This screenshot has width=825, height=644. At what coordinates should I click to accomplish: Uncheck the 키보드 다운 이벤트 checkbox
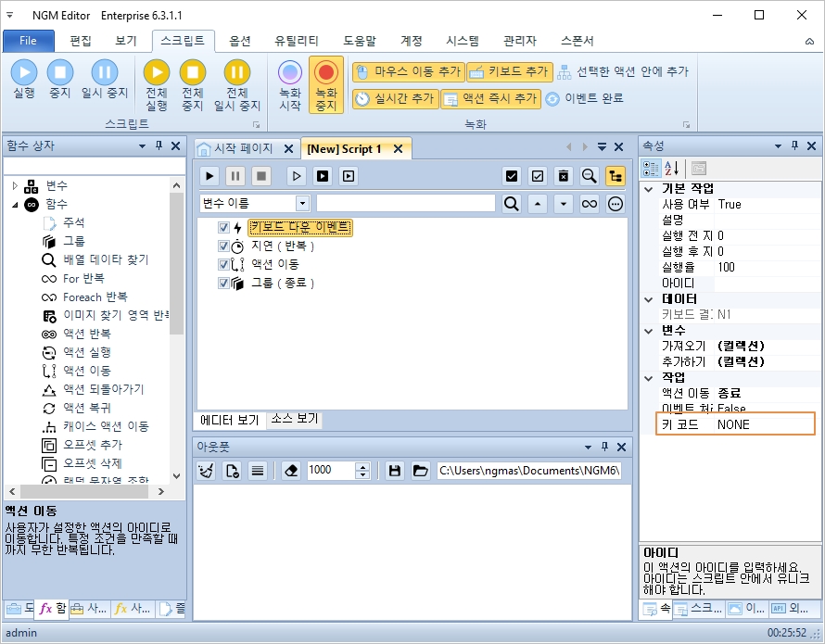click(223, 227)
